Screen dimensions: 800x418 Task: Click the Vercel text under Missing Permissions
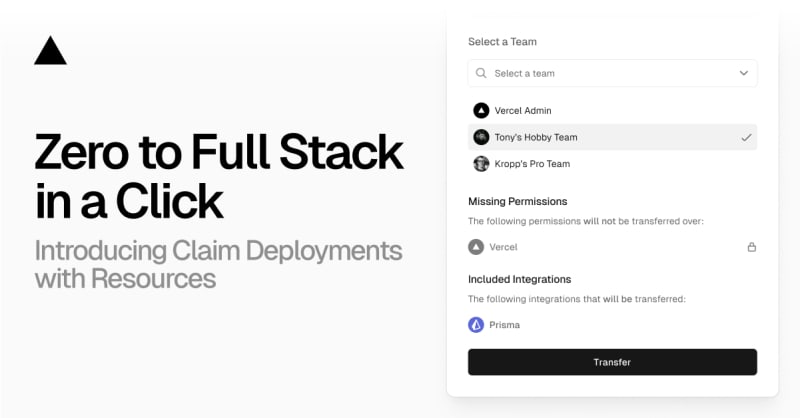pyautogui.click(x=504, y=247)
